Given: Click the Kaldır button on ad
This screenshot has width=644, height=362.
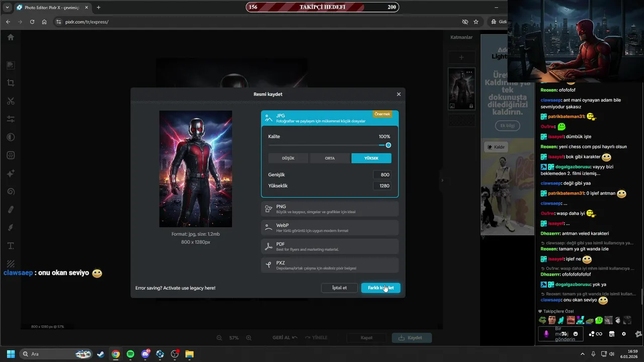Looking at the screenshot, I should pyautogui.click(x=496, y=147).
